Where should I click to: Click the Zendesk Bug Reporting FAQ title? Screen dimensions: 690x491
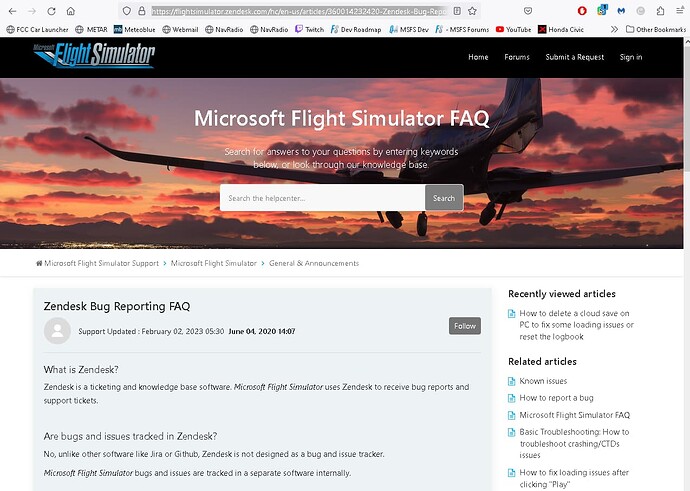(x=117, y=306)
